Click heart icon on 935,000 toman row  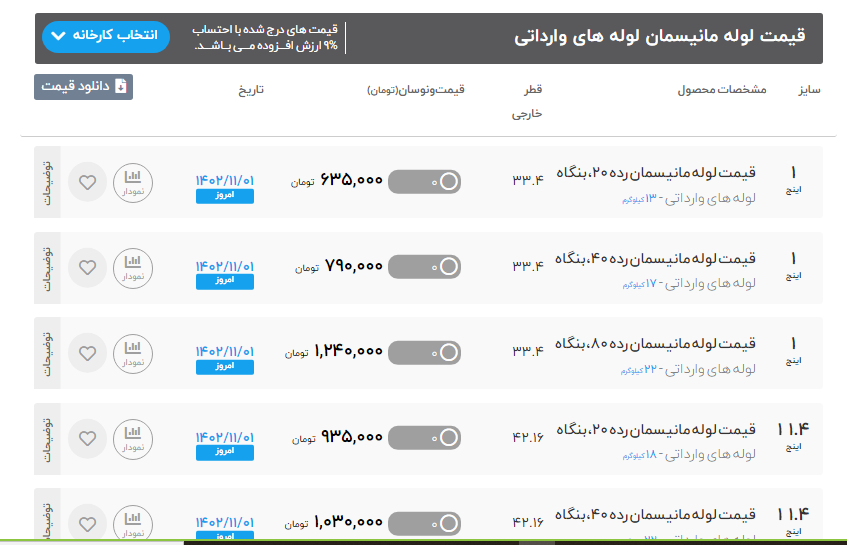pyautogui.click(x=88, y=438)
